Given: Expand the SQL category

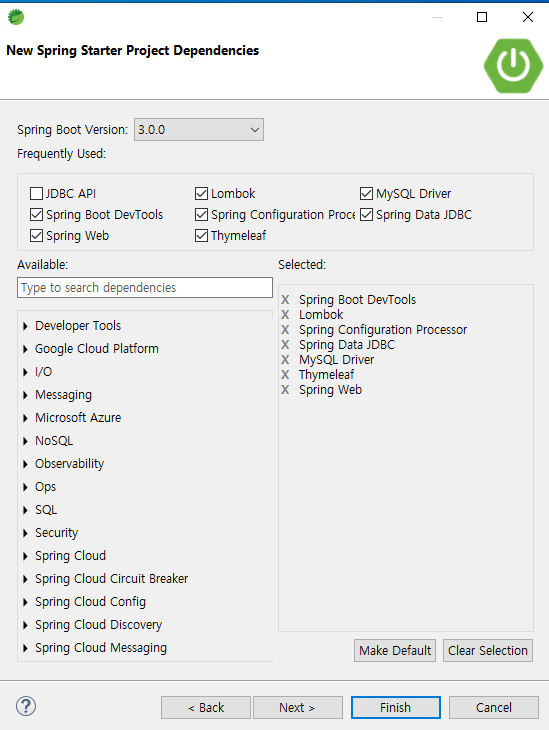Looking at the screenshot, I should [25, 510].
